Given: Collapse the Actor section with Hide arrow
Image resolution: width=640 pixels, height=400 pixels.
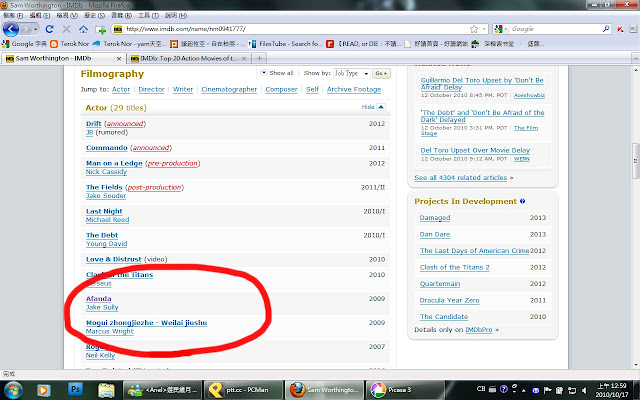Looking at the screenshot, I should (381, 107).
